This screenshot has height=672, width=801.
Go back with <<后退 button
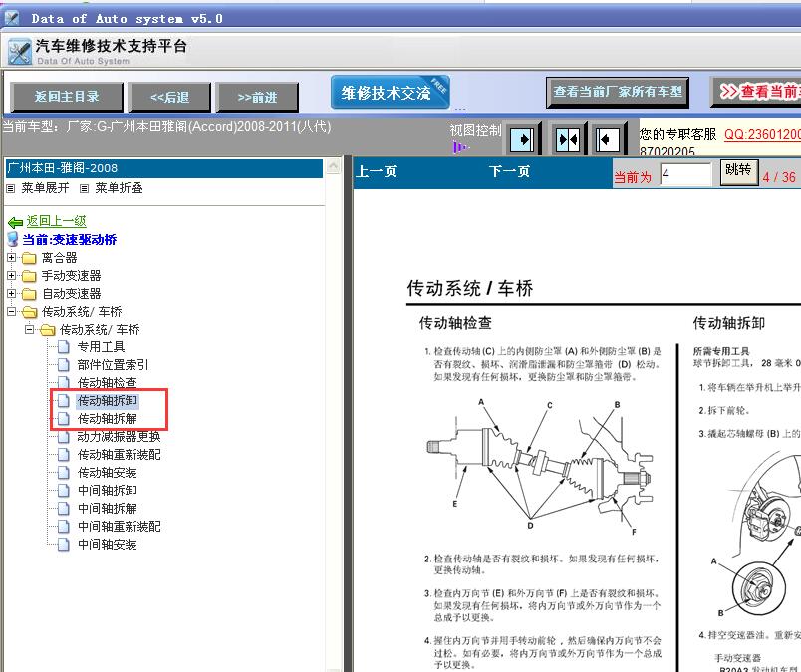169,97
